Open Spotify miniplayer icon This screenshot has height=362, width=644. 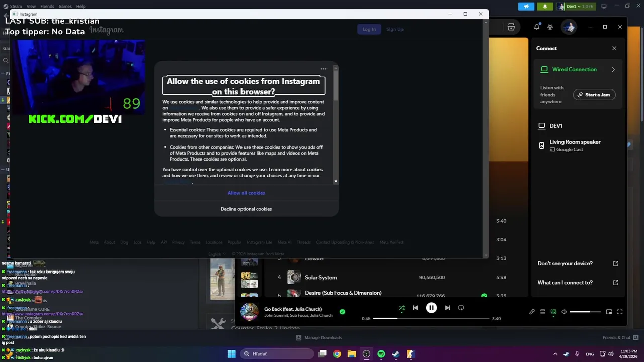click(x=609, y=312)
